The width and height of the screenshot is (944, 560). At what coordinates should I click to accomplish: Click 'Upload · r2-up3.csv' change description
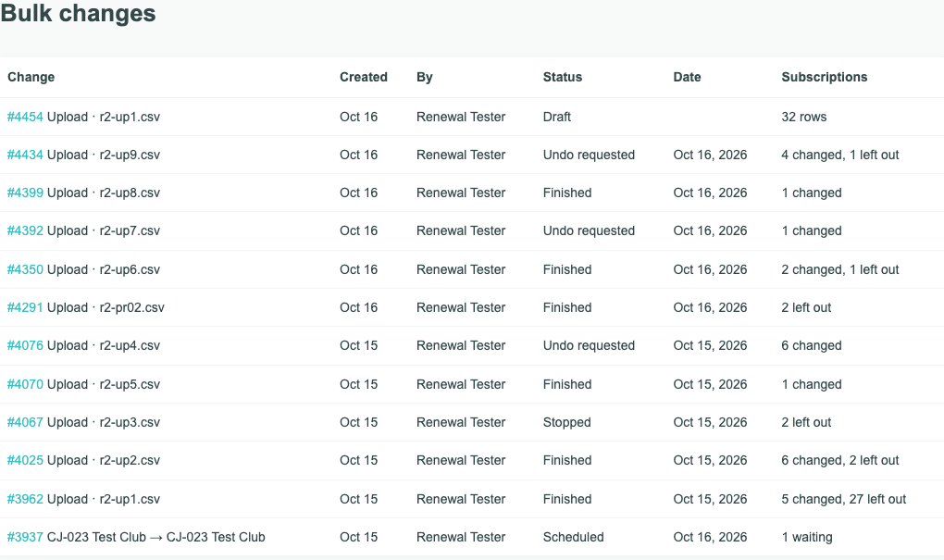click(x=104, y=422)
